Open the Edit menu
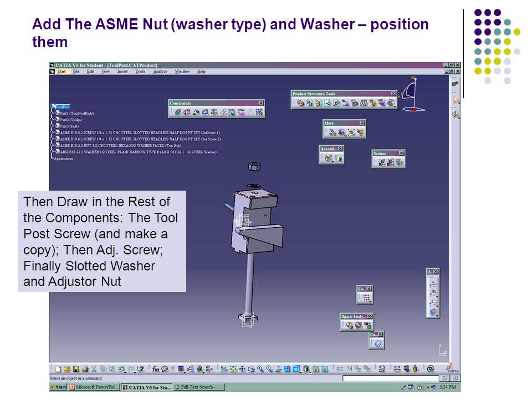This screenshot has height=399, width=532. [90, 71]
